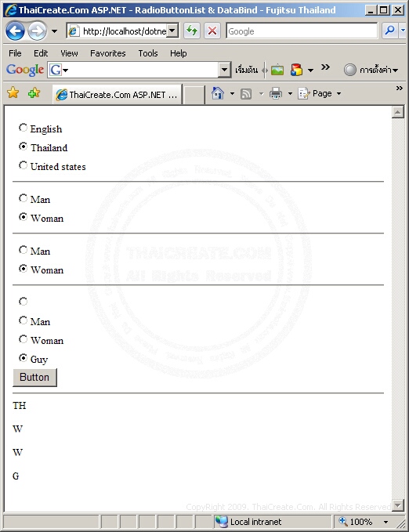Click the Print icon
The width and height of the screenshot is (409, 532).
point(276,93)
